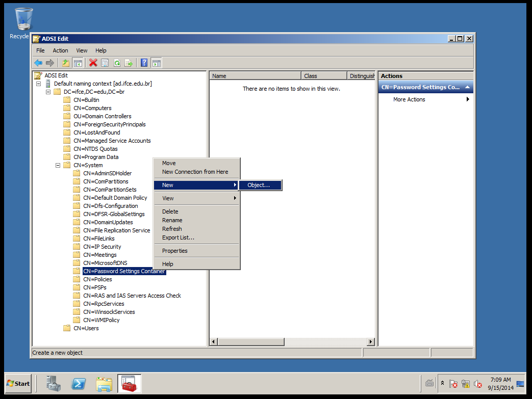Click the Action Center flag tray icon
The height and width of the screenshot is (399, 532).
(x=453, y=384)
